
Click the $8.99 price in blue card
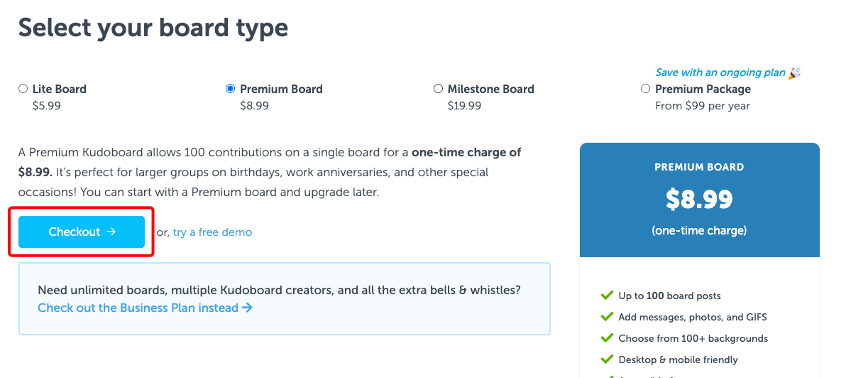(699, 200)
